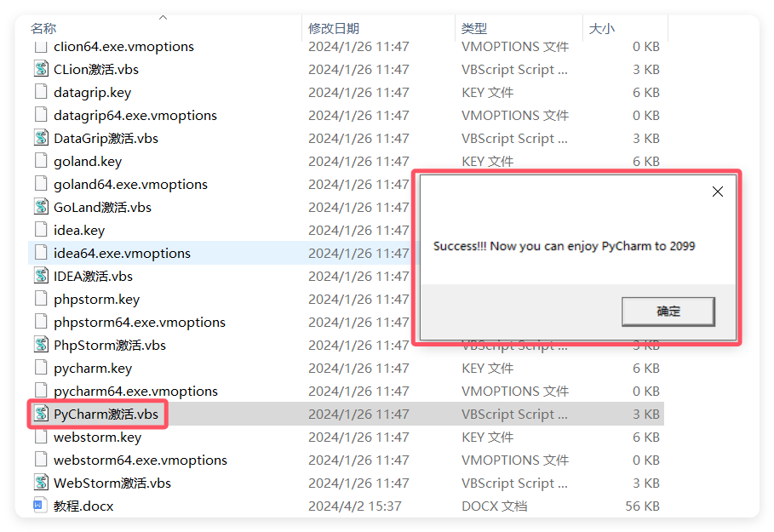This screenshot has width=774, height=532.
Task: Close the PyCharm success dialog
Action: pos(717,192)
